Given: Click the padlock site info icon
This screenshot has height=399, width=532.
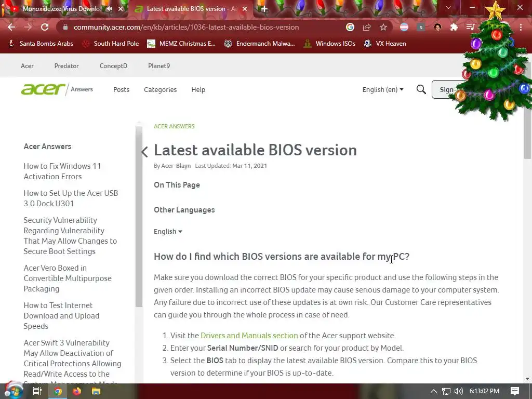Looking at the screenshot, I should [65, 27].
